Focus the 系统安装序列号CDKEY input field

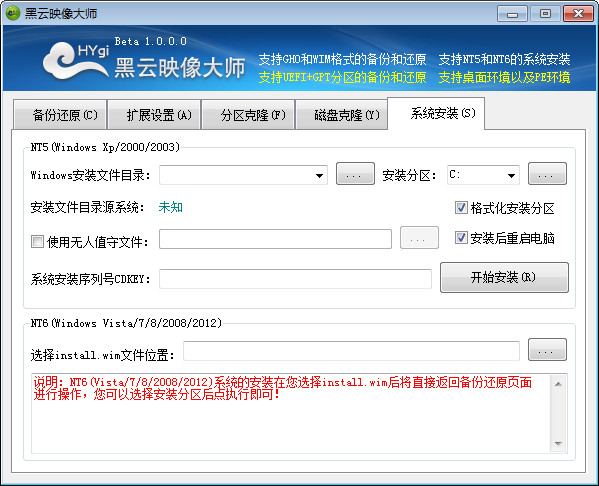pyautogui.click(x=295, y=279)
